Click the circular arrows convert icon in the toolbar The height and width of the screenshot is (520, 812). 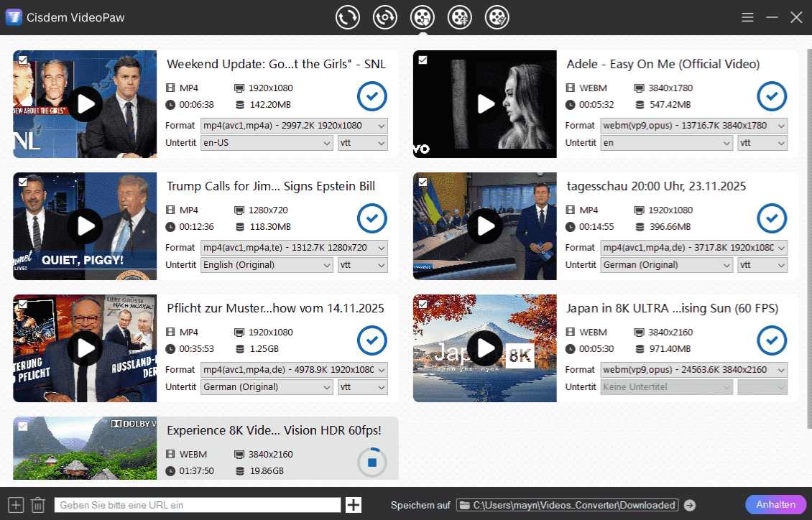click(x=348, y=17)
